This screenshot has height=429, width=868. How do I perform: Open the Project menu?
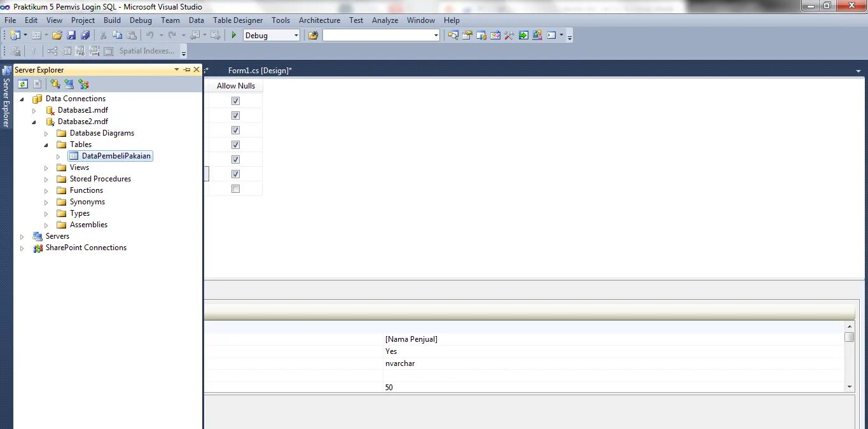83,20
